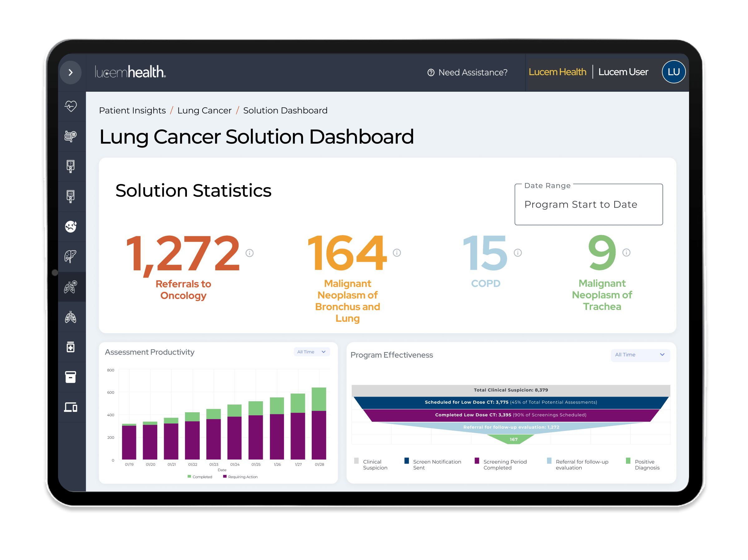Open the glucose meter question-mark icon

71,166
